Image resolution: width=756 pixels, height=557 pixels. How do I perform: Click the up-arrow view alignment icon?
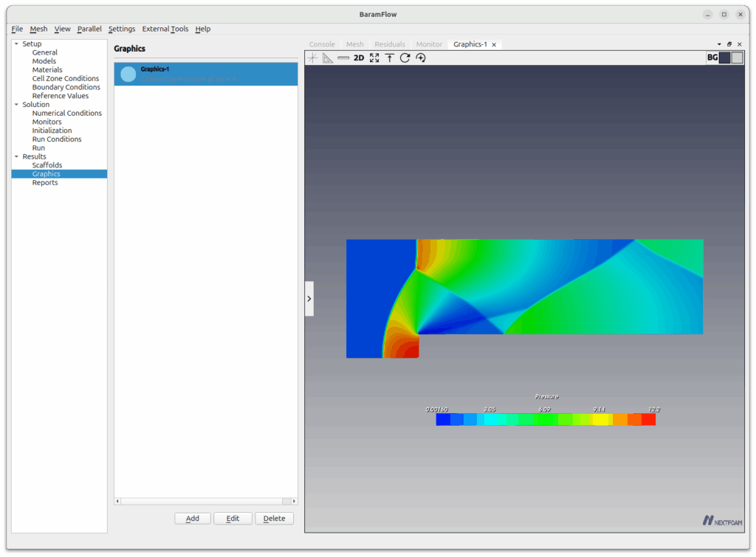coord(390,58)
